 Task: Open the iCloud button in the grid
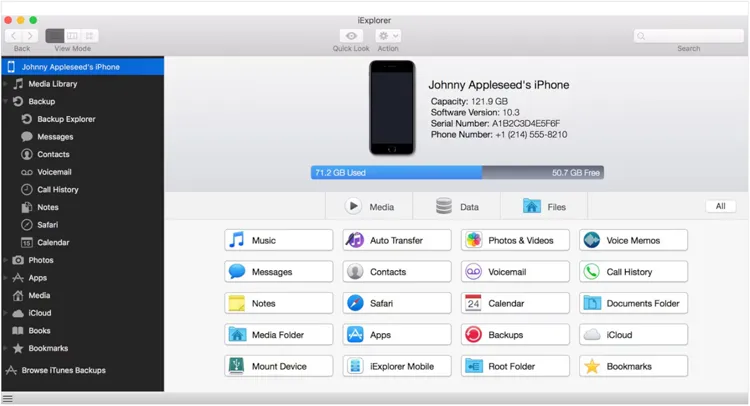point(633,335)
